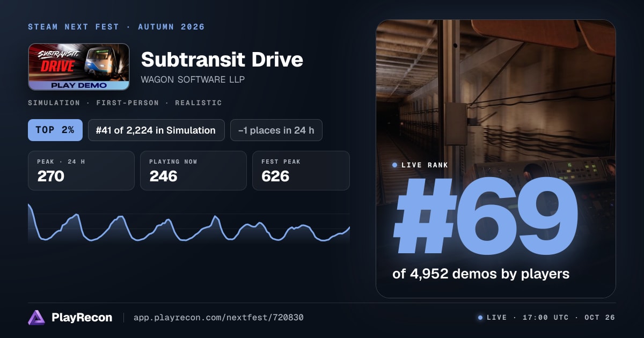The height and width of the screenshot is (338, 644).
Task: Click the PlayRecon triangle logo icon
Action: tap(36, 318)
